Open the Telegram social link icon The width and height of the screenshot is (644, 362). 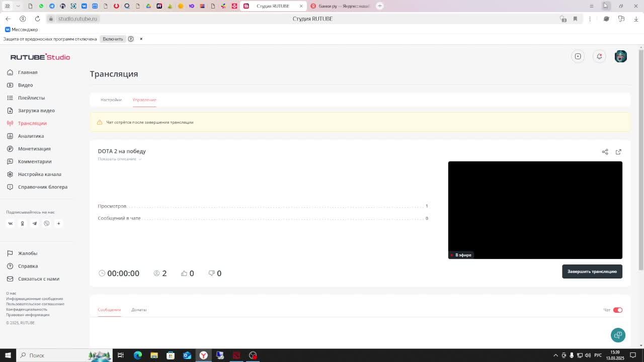click(x=34, y=223)
